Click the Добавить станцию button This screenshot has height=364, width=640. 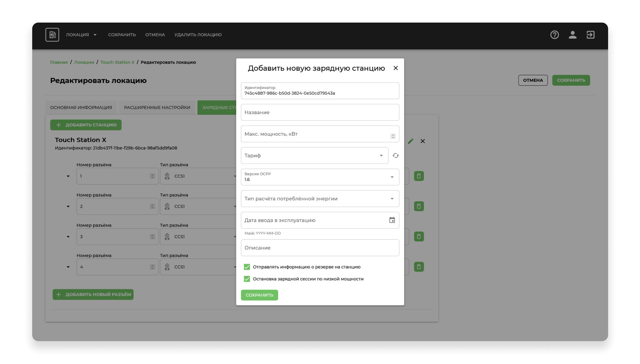86,125
